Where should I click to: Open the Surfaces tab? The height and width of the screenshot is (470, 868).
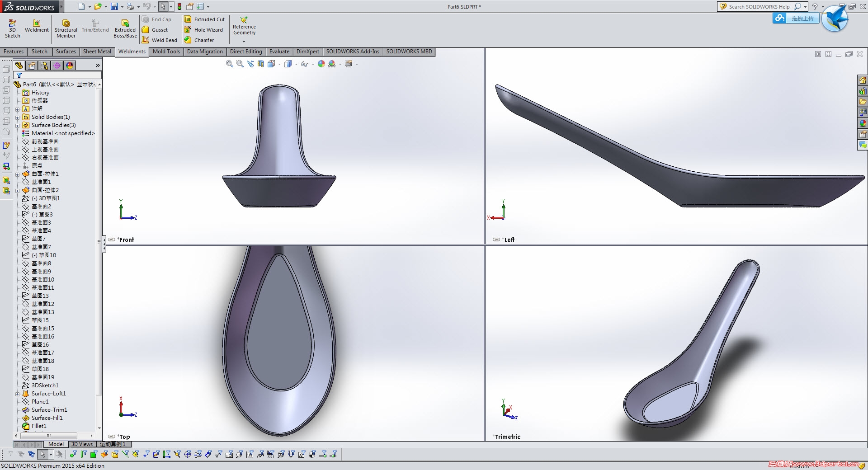pyautogui.click(x=66, y=52)
